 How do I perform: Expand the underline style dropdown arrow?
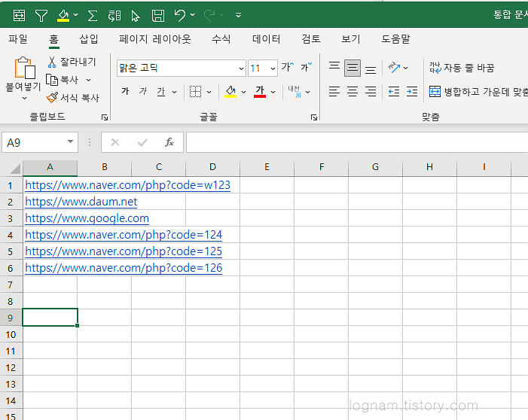174,92
